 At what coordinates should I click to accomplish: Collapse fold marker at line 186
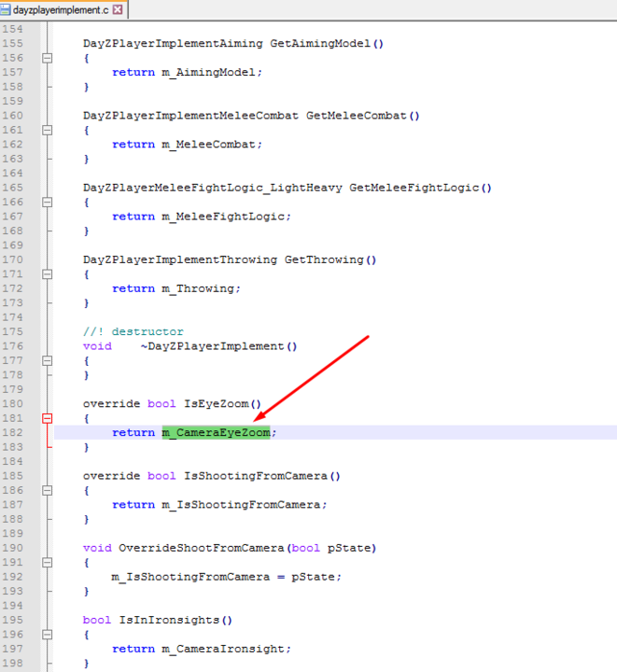(47, 490)
